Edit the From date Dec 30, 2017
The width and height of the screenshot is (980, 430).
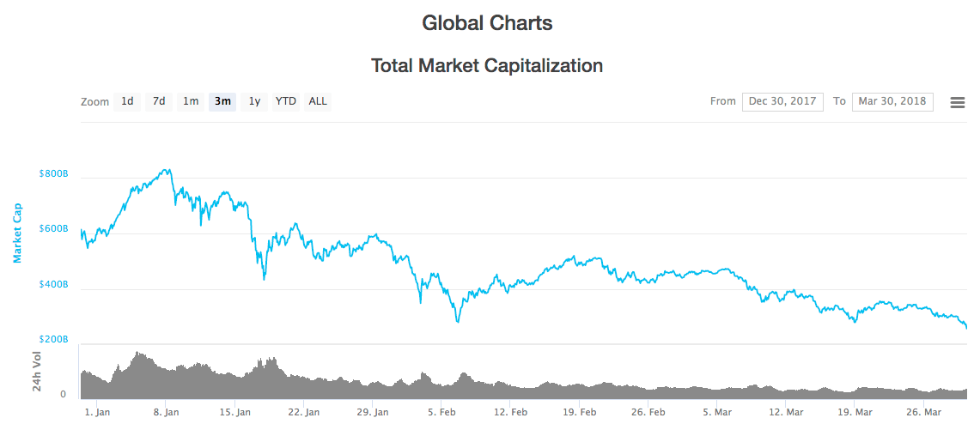pyautogui.click(x=782, y=102)
